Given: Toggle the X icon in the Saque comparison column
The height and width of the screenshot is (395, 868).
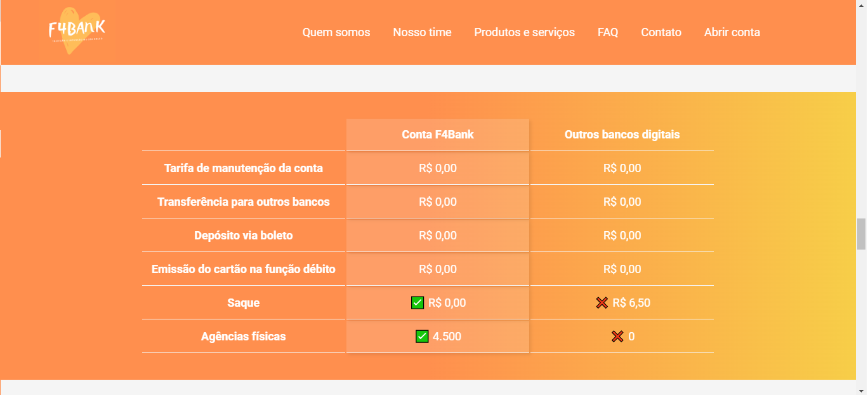Looking at the screenshot, I should pos(602,302).
